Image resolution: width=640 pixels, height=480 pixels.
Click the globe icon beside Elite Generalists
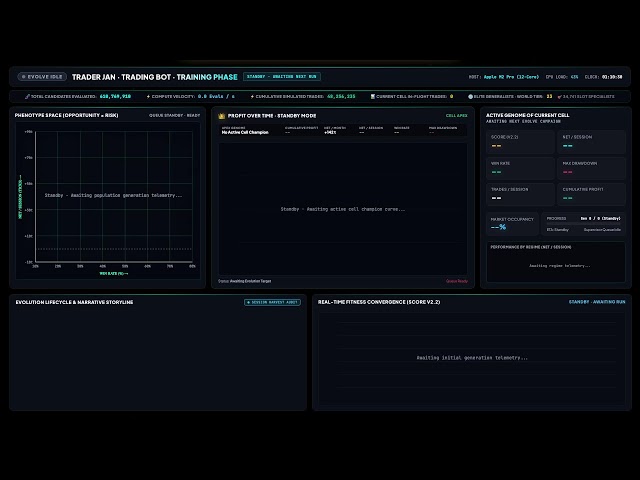[x=470, y=97]
